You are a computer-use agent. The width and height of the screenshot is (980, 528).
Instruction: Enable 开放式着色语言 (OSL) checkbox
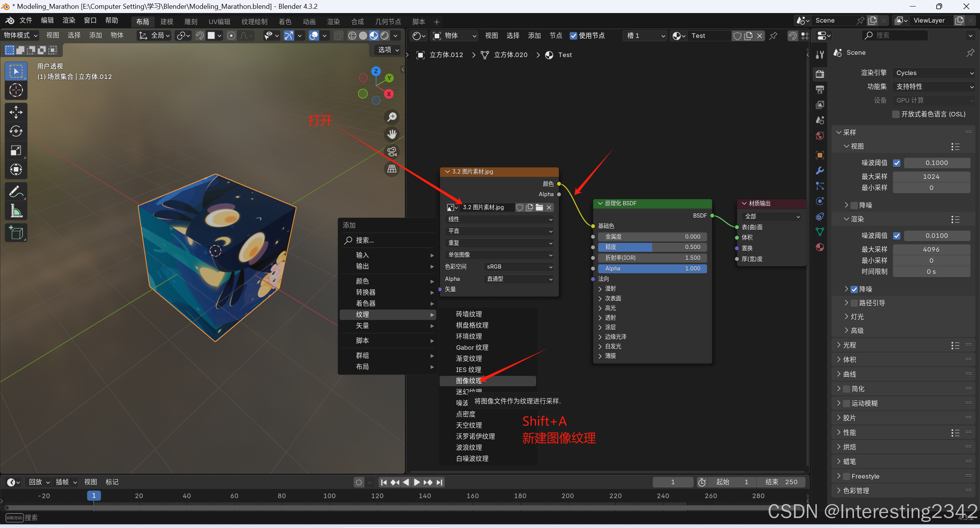tap(896, 114)
